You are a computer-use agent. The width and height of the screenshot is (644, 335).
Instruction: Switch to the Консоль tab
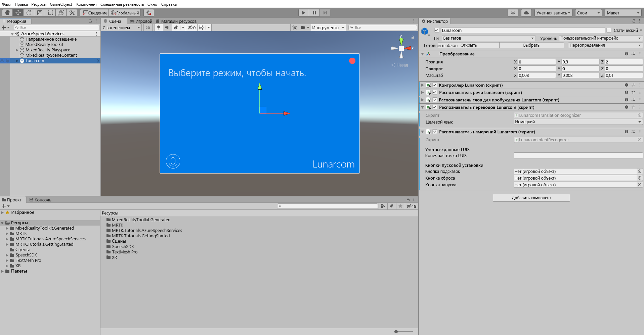[40, 200]
